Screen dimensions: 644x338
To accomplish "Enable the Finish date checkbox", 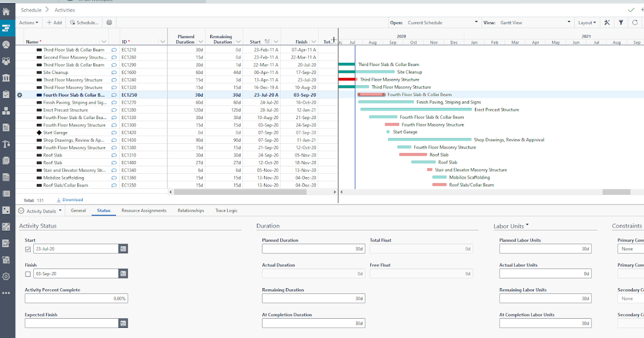I will (27, 273).
